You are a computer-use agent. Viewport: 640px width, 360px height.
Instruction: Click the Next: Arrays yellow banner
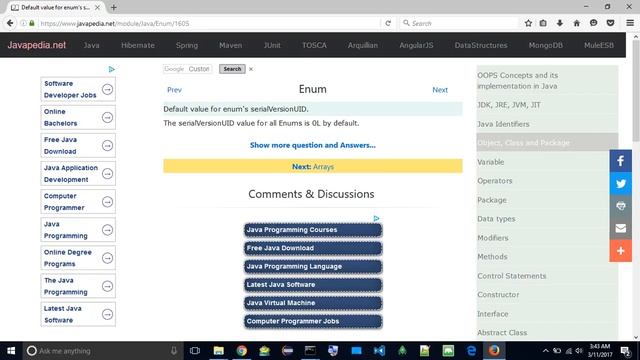tap(313, 167)
